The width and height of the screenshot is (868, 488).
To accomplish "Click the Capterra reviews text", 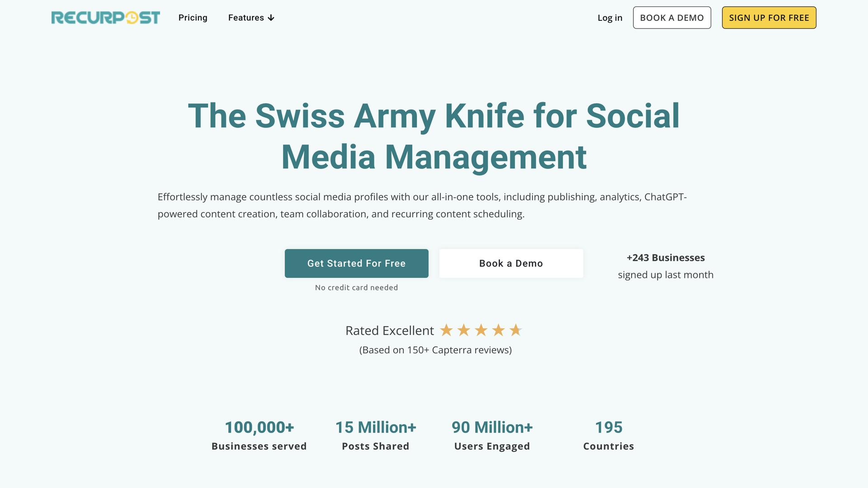I will point(435,350).
